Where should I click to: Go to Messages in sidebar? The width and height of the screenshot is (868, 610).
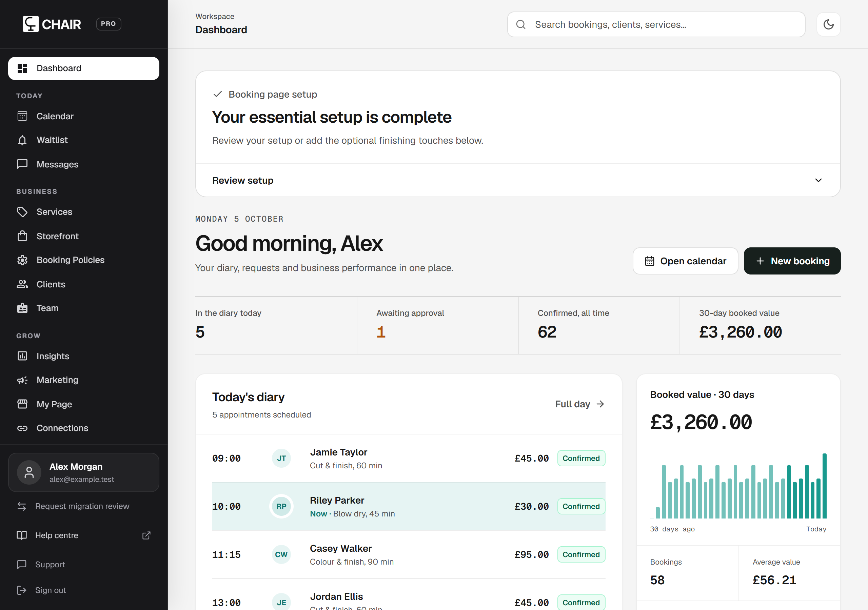pos(83,164)
